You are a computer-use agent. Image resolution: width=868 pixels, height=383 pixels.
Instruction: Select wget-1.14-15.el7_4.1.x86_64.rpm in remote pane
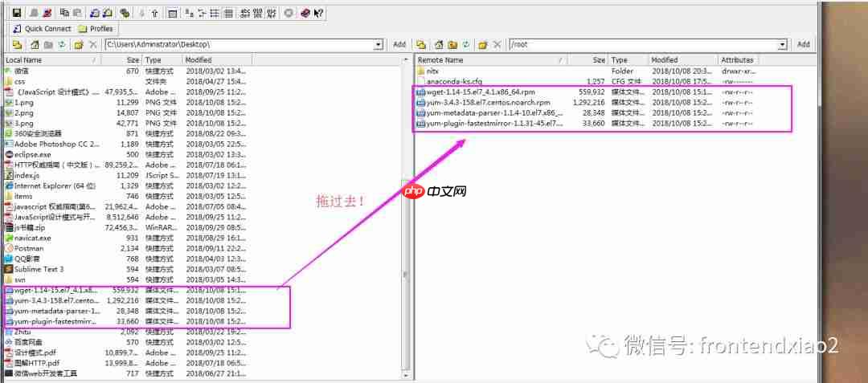pos(475,92)
